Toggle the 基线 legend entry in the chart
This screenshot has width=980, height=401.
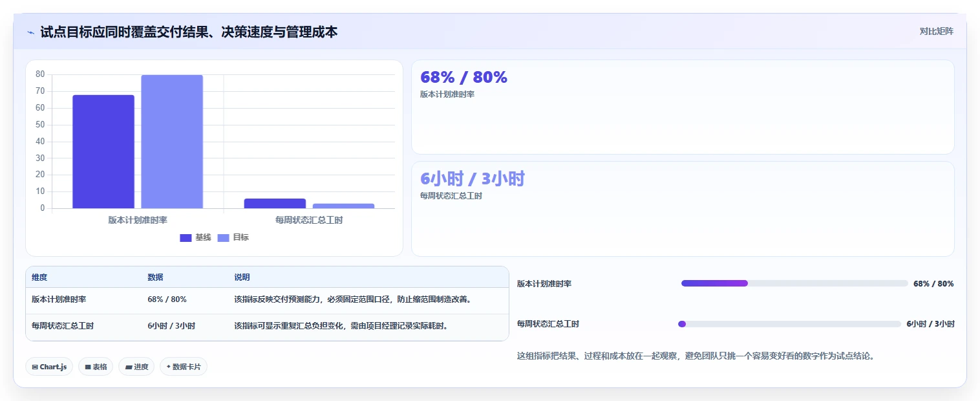(x=195, y=237)
